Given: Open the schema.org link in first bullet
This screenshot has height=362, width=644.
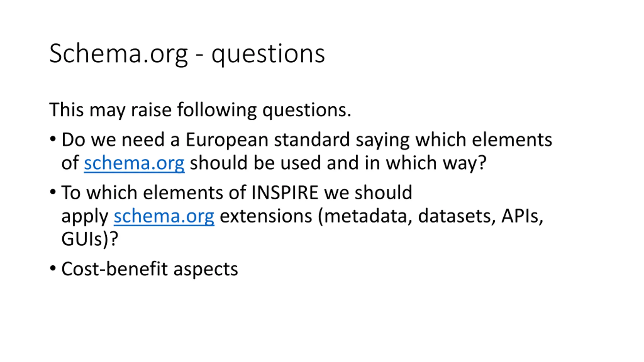Looking at the screenshot, I should (134, 163).
